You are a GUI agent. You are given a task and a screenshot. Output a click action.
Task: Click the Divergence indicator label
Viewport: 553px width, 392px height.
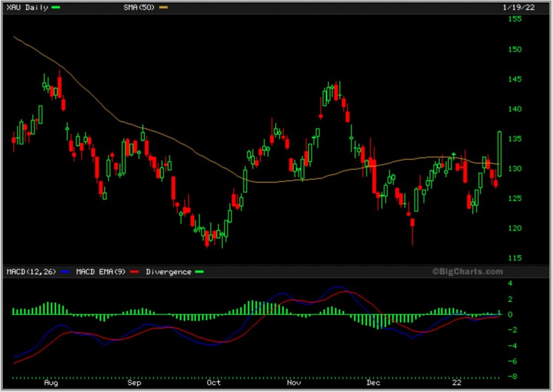click(168, 272)
